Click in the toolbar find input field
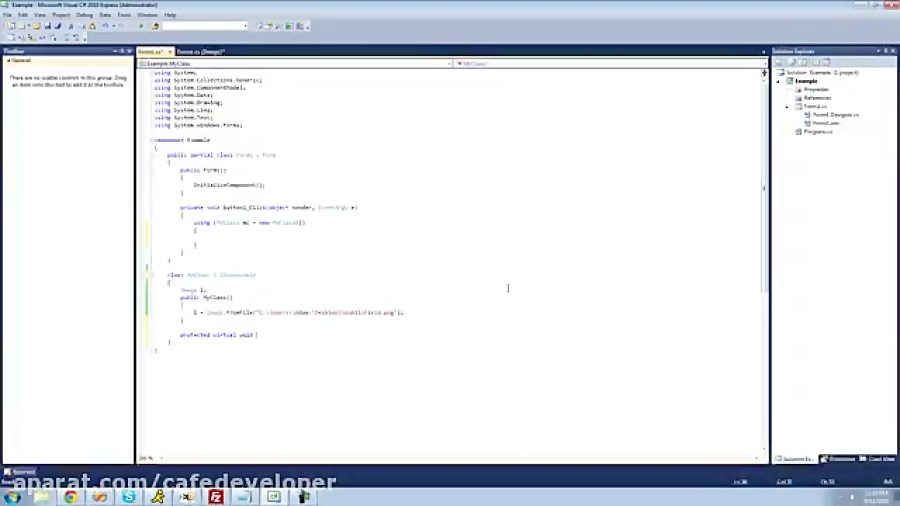The width and height of the screenshot is (900, 506). [x=202, y=26]
